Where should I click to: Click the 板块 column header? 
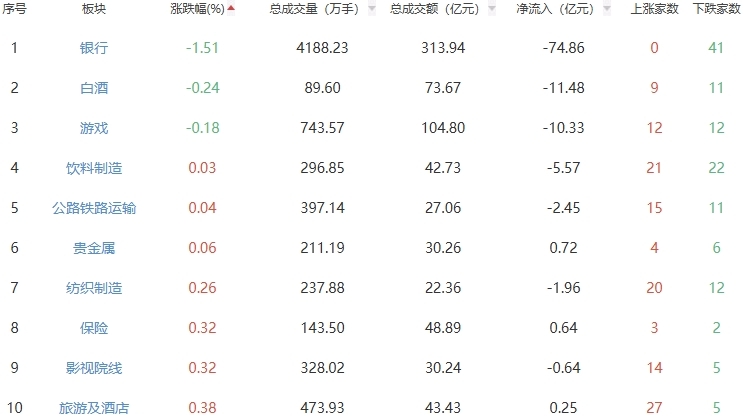click(x=94, y=9)
